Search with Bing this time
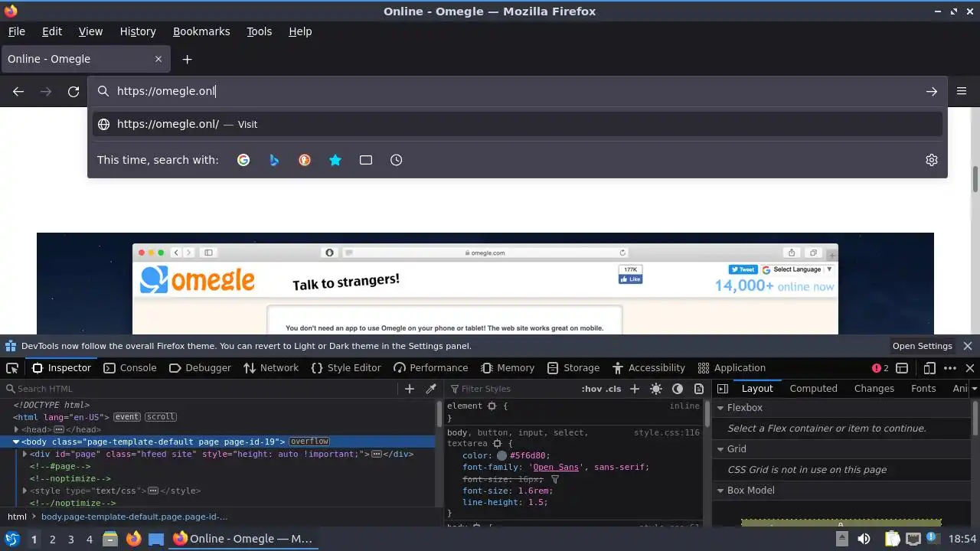Viewport: 980px width, 551px height. [x=274, y=160]
